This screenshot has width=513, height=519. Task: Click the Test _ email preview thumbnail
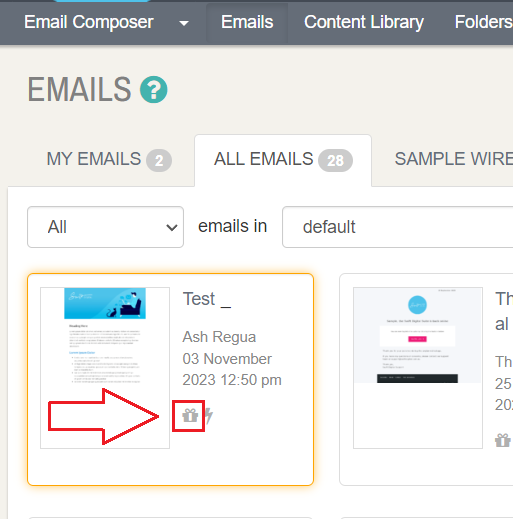click(105, 368)
